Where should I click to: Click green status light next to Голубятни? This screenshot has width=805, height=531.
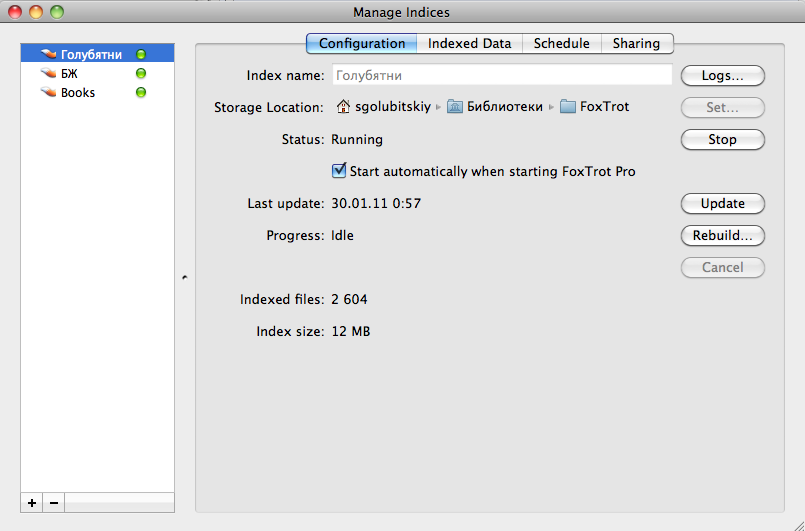coord(141,55)
